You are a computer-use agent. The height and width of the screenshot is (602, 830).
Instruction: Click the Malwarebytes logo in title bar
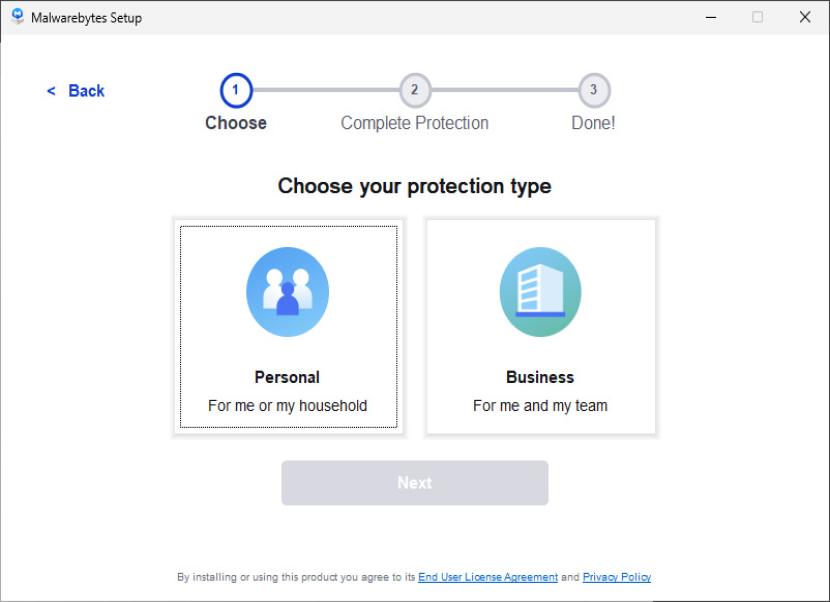tap(17, 17)
